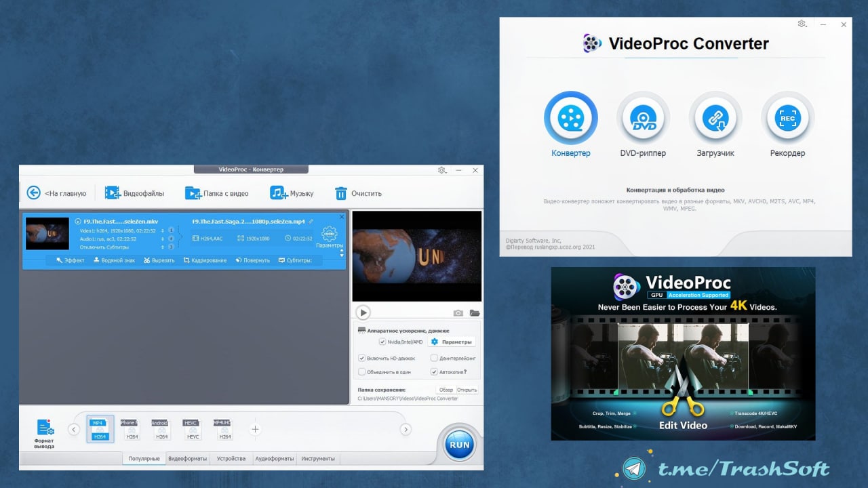Expand the Отключить Субтитры selector

[x=163, y=247]
